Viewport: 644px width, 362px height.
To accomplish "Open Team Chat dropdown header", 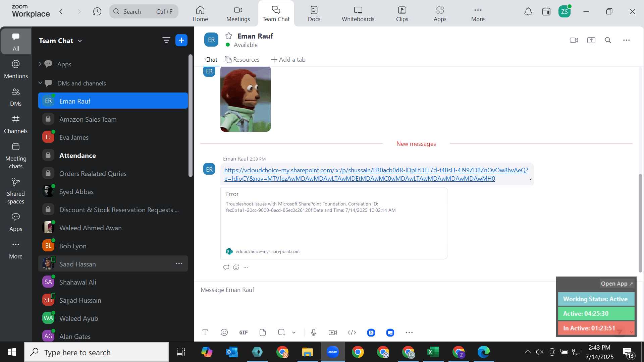I will (x=60, y=41).
